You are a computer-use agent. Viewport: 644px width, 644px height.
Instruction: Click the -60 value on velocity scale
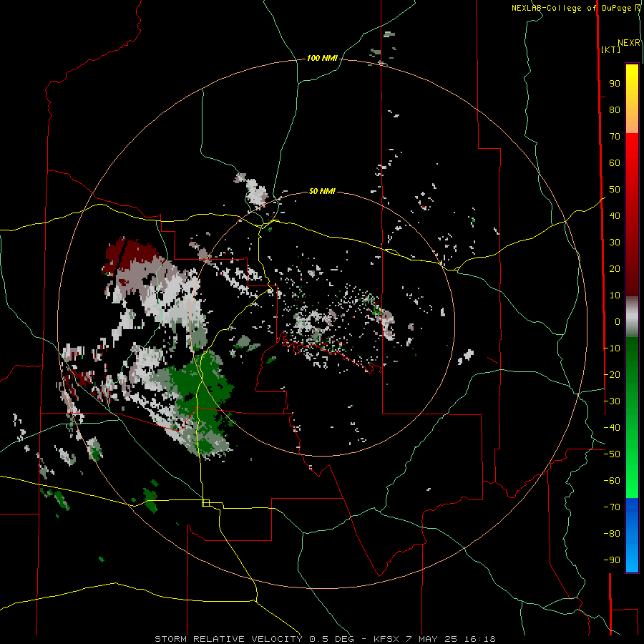[612, 481]
